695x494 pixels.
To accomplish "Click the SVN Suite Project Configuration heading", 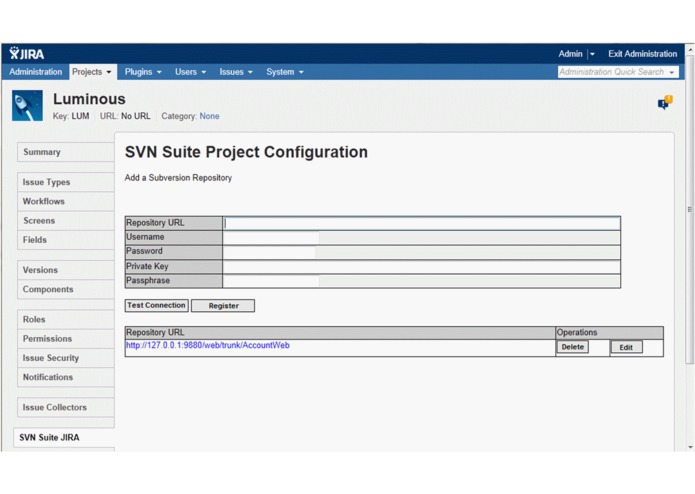I will 246,152.
